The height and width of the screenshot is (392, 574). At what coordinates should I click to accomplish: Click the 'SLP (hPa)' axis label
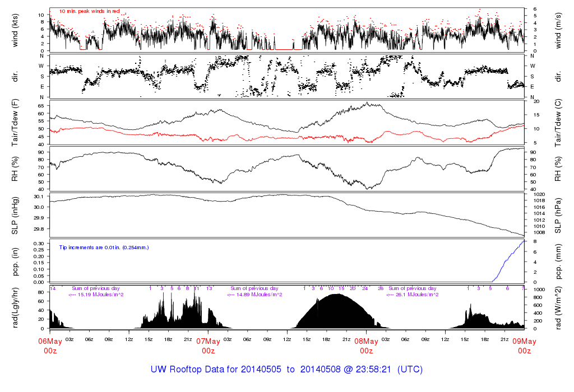559,215
